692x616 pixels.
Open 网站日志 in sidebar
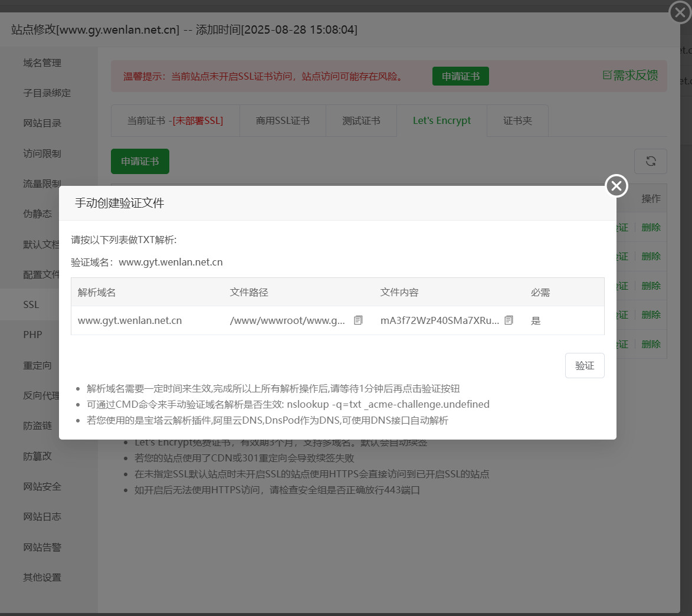(x=42, y=517)
